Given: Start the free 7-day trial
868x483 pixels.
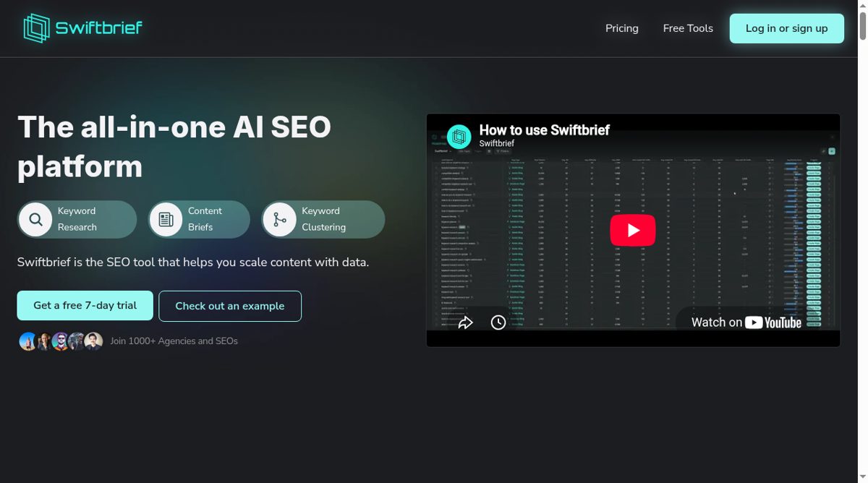Looking at the screenshot, I should coord(85,305).
